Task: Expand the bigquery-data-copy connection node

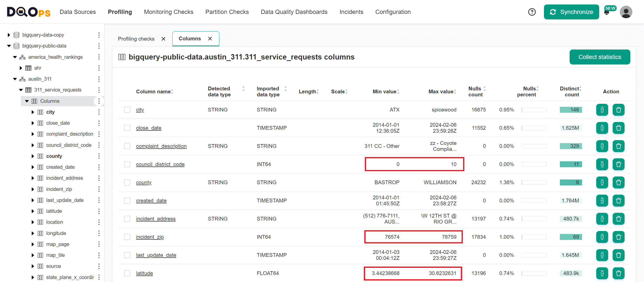Action: (x=9, y=35)
